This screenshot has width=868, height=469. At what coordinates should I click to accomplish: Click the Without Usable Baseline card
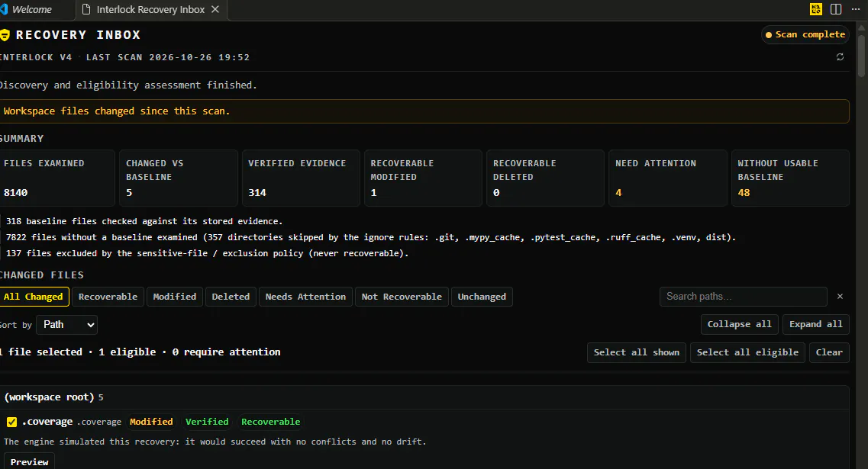click(x=790, y=178)
